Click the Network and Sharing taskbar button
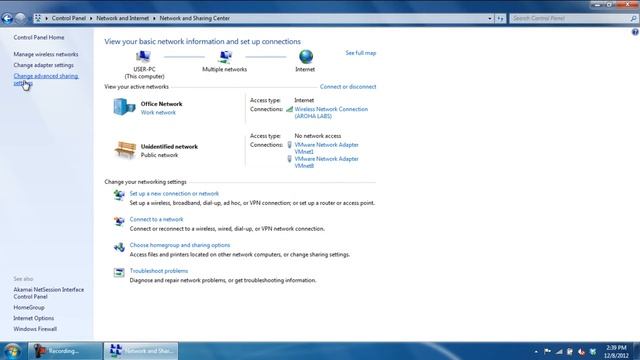 141,351
